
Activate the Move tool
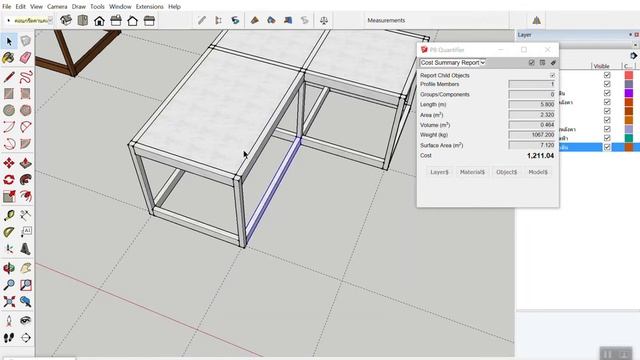pos(9,163)
